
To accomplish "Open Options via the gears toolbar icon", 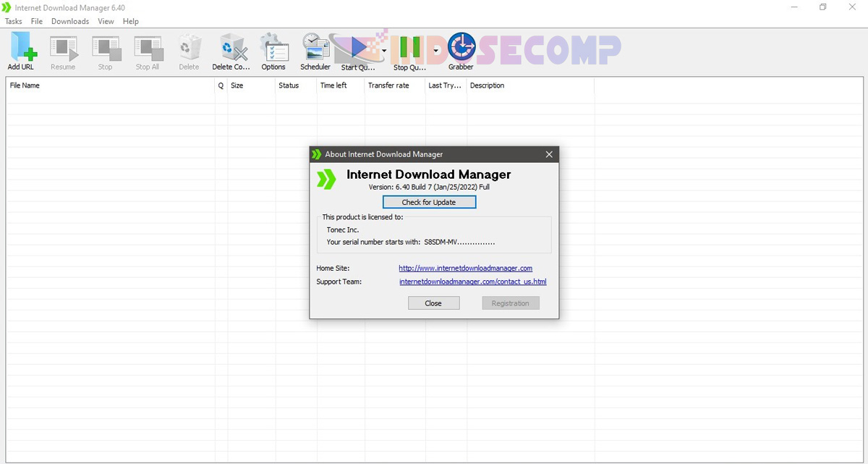I will (273, 47).
